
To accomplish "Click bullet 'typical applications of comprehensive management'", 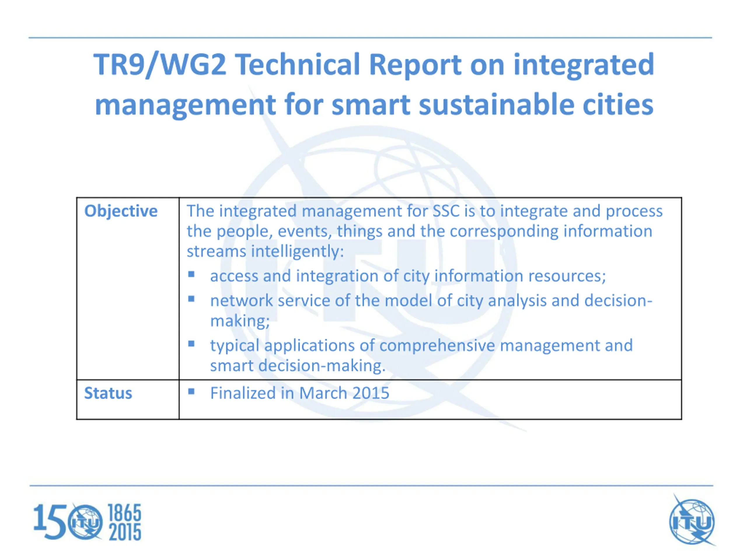I will point(421,356).
